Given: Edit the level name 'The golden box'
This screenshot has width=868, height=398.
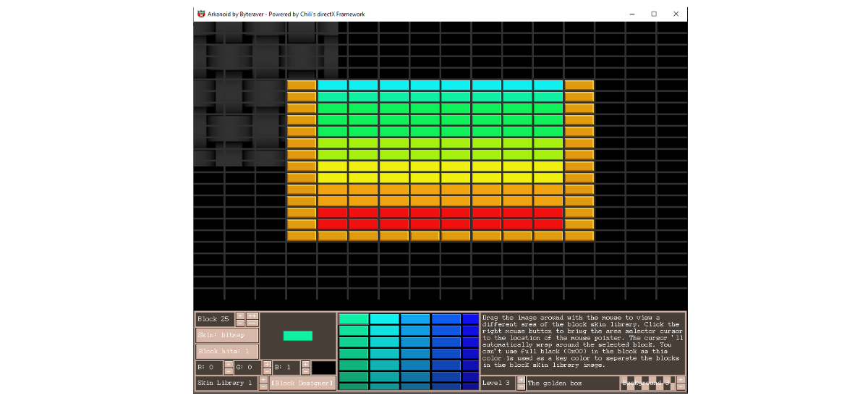Looking at the screenshot, I should coord(573,383).
